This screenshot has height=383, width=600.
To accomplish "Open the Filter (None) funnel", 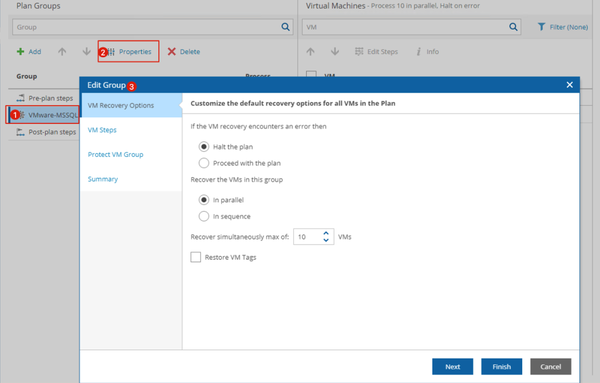I will (x=541, y=27).
